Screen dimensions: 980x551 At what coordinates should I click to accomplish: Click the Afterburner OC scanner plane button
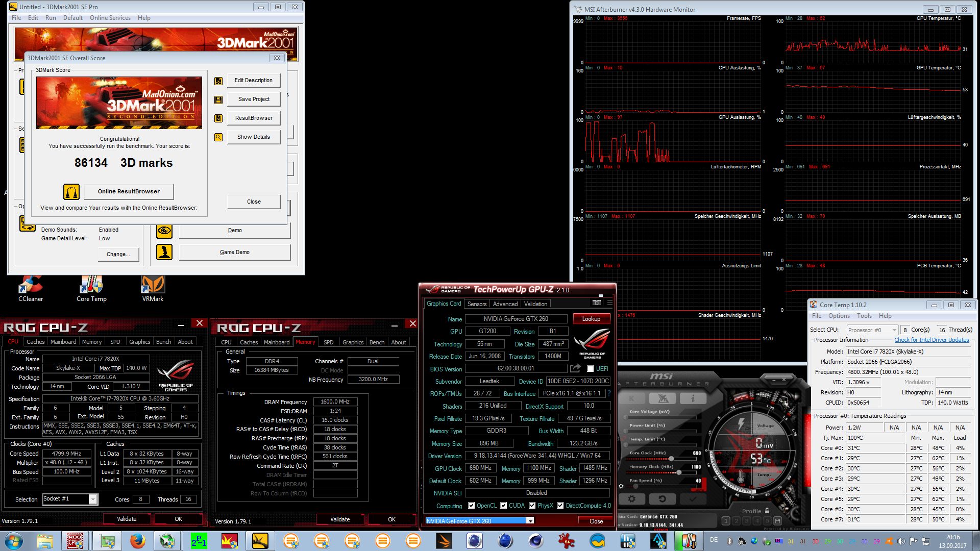click(663, 398)
